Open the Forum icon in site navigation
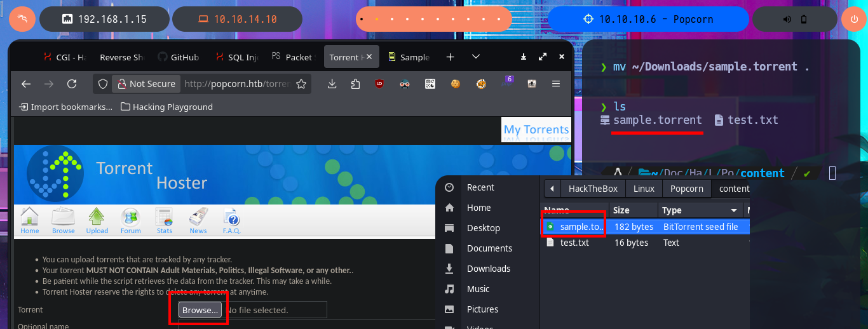Screen dimensions: 868x329 (x=131, y=221)
